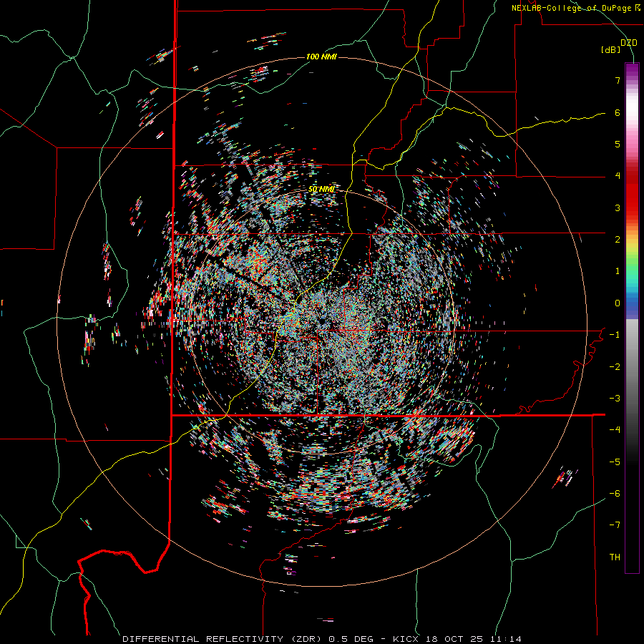
Task: Click the 100 NMI range ring label
Action: click(321, 57)
